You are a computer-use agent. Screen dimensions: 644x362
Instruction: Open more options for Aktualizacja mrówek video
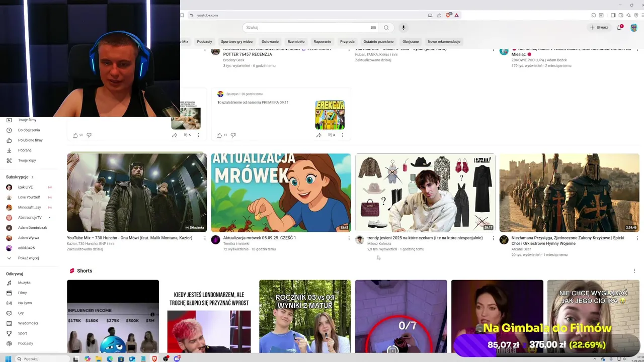point(349,238)
